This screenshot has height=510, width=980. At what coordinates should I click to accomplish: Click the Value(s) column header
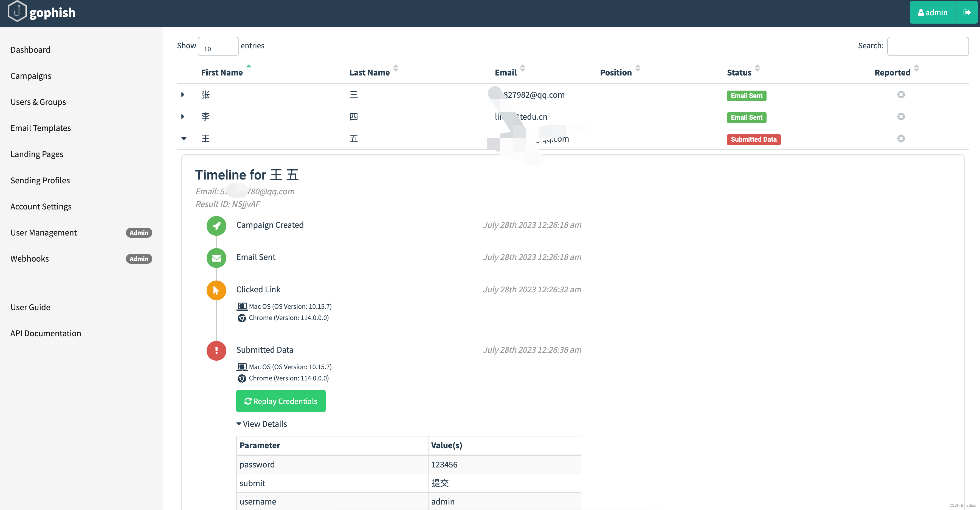coord(505,446)
